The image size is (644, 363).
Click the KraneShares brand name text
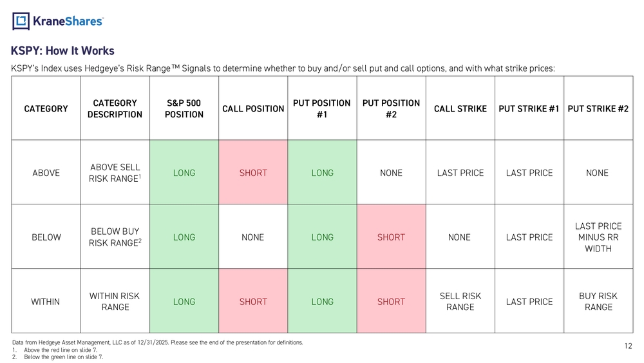point(68,21)
